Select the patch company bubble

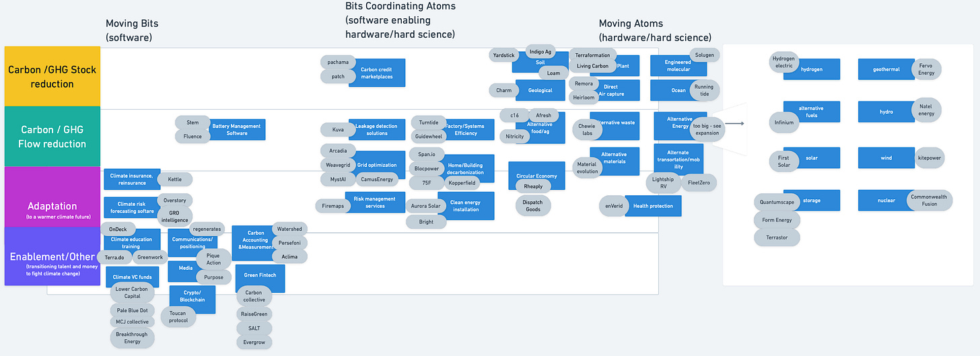pyautogui.click(x=339, y=77)
